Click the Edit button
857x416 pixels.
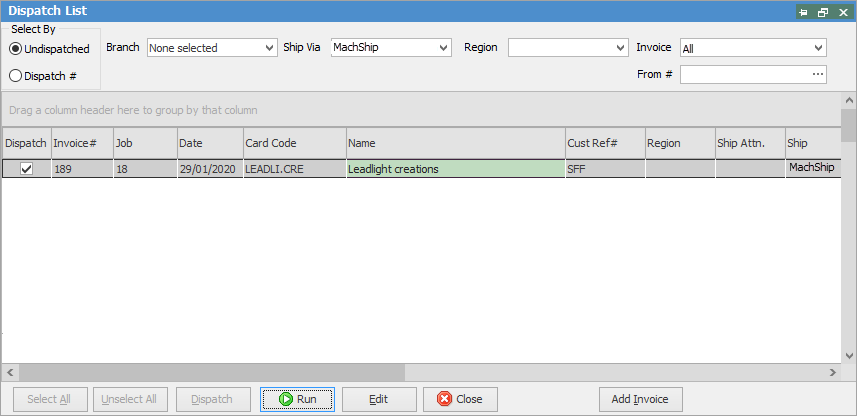point(379,399)
